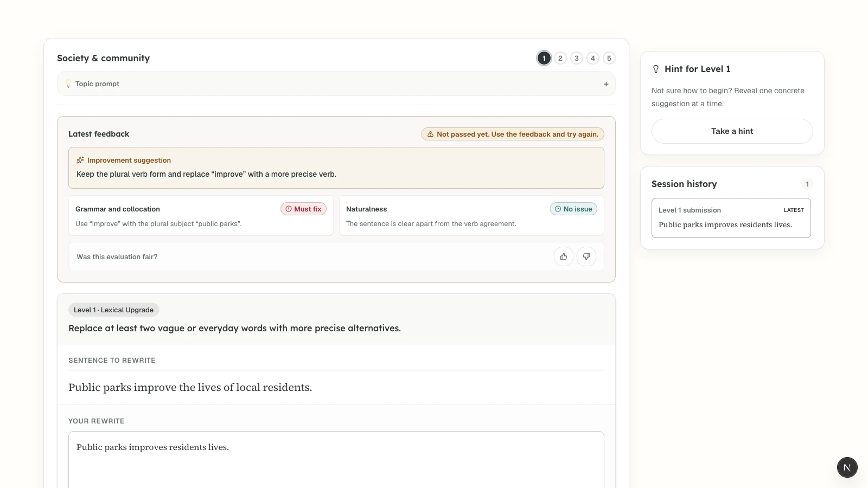Click the Topic prompt label

97,84
